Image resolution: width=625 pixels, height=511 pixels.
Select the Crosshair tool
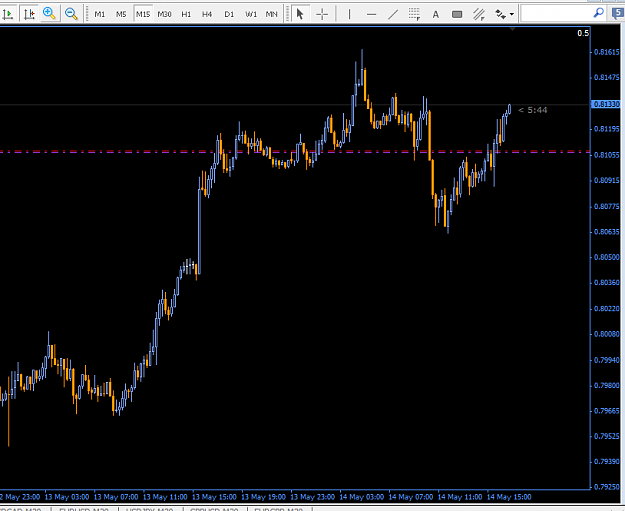322,15
